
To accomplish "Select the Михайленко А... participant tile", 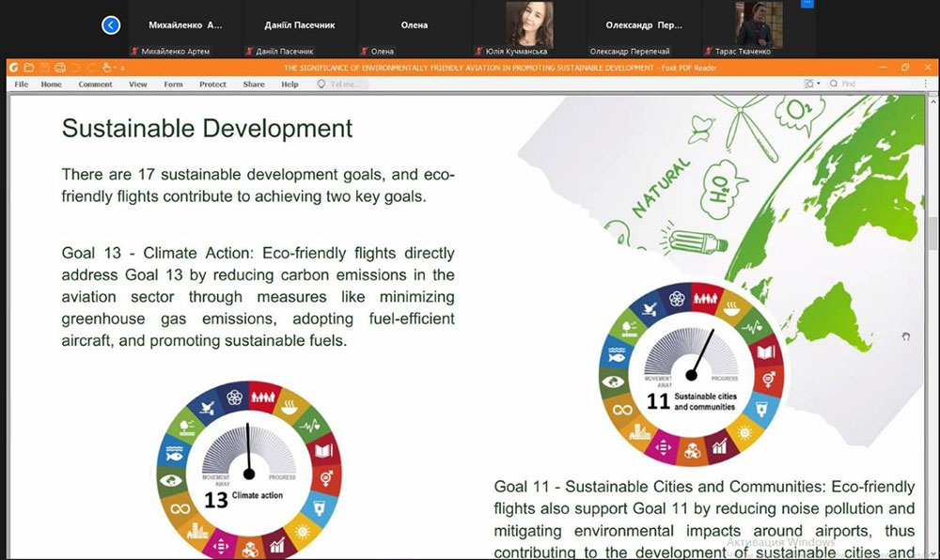I will 185,28.
